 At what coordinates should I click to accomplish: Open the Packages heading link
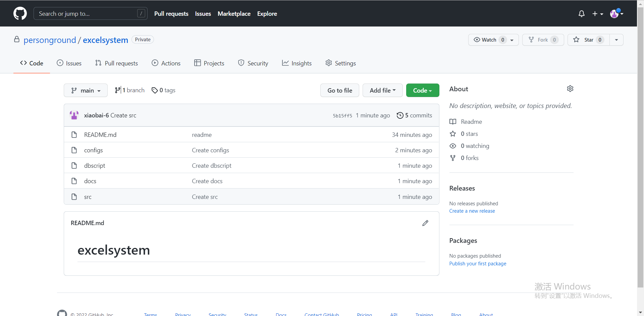coord(463,241)
